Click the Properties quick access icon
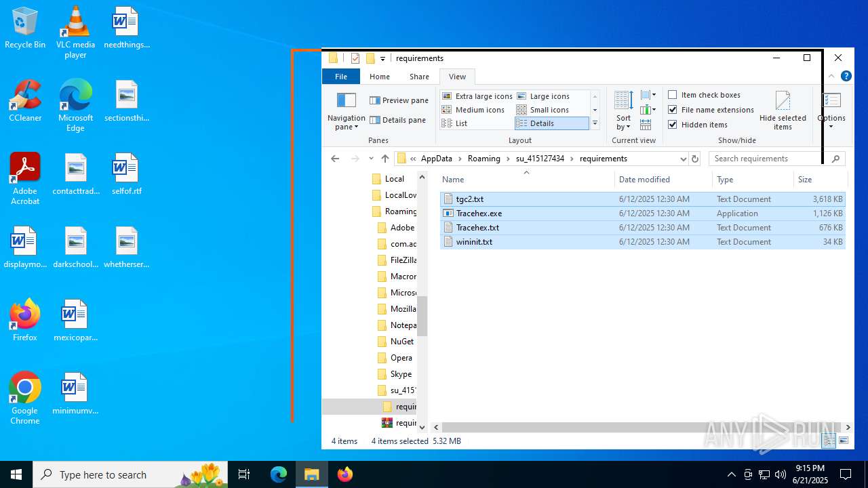This screenshot has width=868, height=488. 355,58
